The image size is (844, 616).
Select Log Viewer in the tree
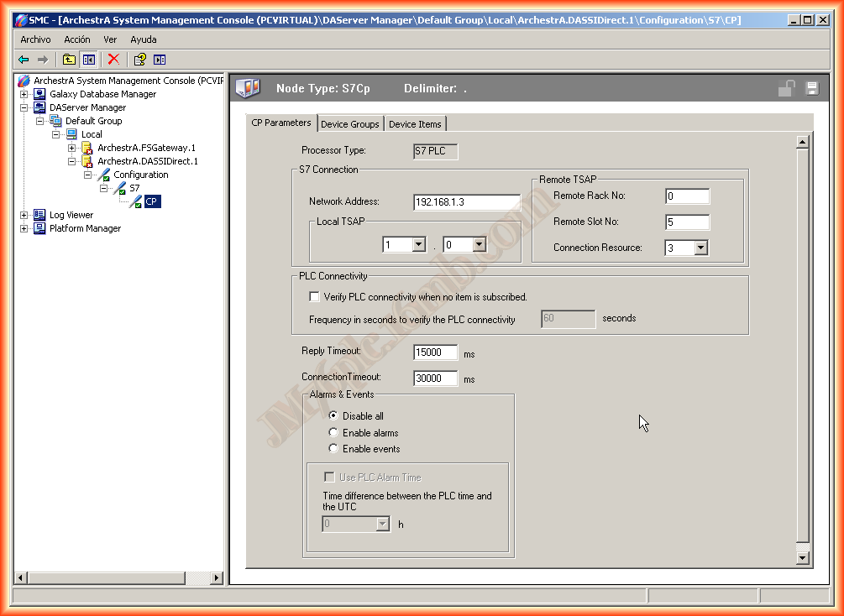click(71, 215)
